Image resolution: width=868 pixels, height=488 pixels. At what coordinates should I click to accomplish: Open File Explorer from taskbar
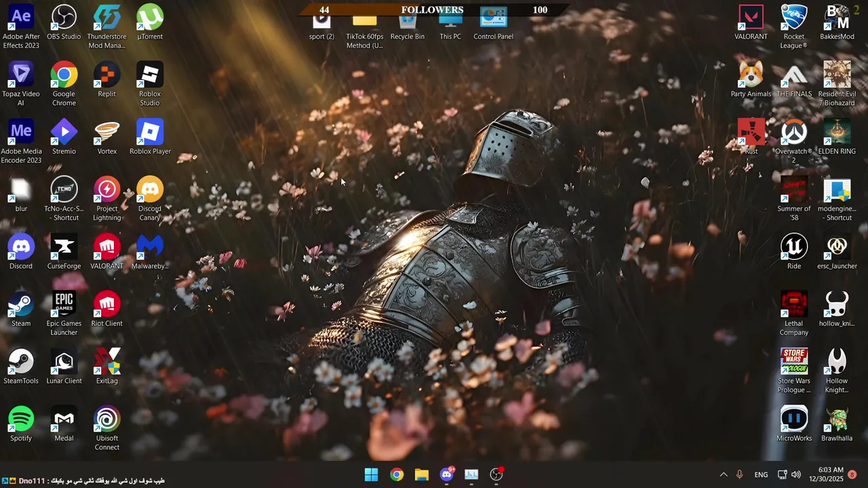pyautogui.click(x=422, y=474)
